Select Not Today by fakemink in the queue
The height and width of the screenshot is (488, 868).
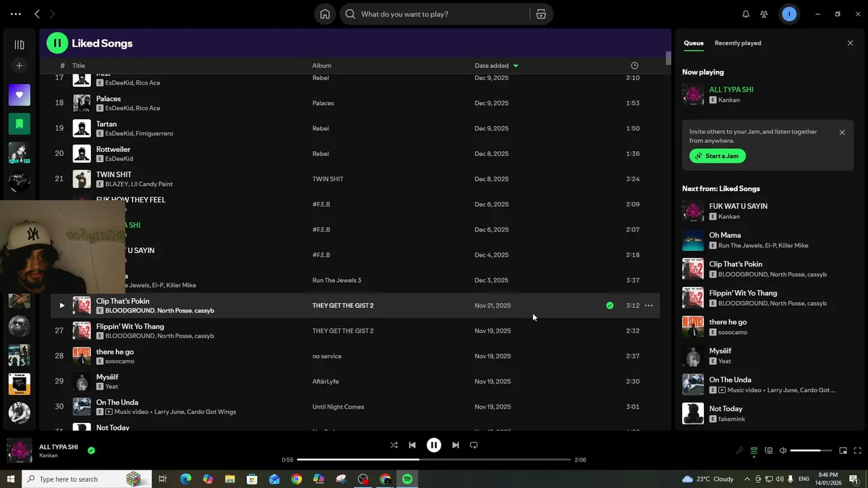(x=726, y=409)
